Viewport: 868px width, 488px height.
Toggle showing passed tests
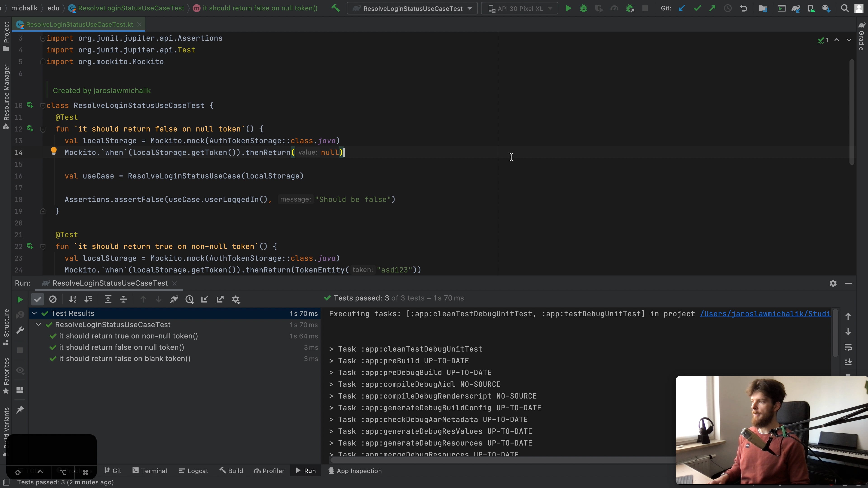37,299
